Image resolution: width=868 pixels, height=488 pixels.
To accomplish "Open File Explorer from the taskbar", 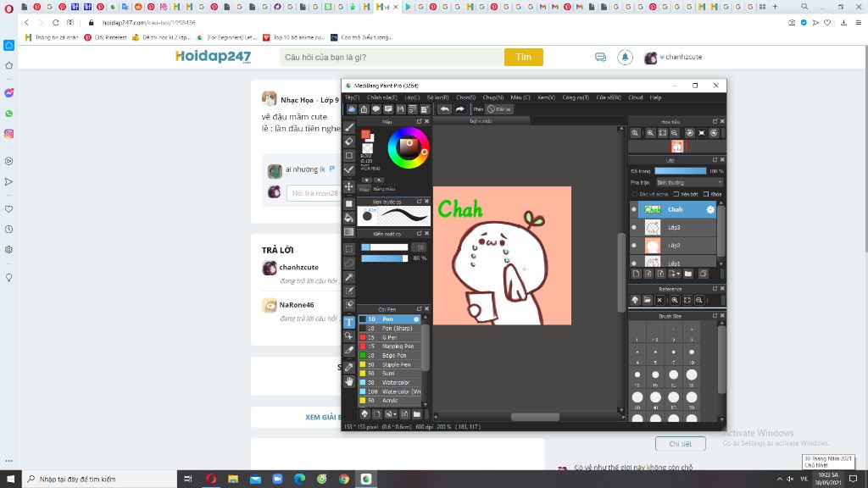I will tap(233, 480).
